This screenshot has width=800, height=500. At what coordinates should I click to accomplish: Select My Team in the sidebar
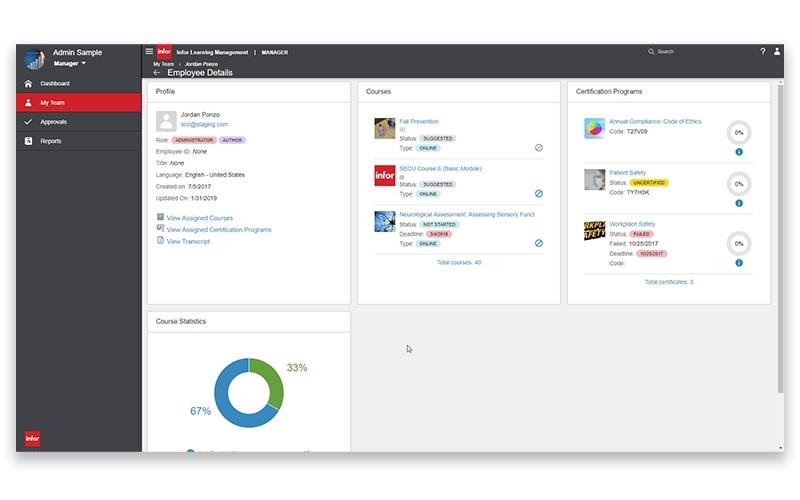coord(79,103)
